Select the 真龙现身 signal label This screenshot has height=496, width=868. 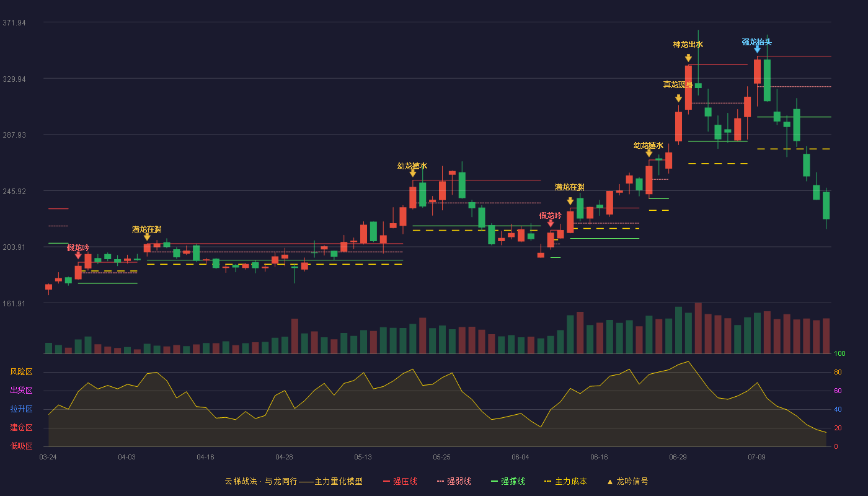tap(678, 85)
